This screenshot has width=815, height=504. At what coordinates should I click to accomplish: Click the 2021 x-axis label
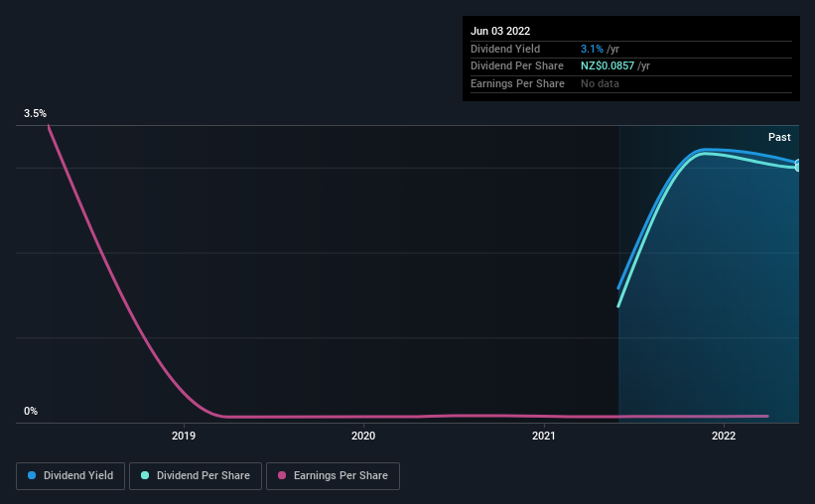pos(544,436)
